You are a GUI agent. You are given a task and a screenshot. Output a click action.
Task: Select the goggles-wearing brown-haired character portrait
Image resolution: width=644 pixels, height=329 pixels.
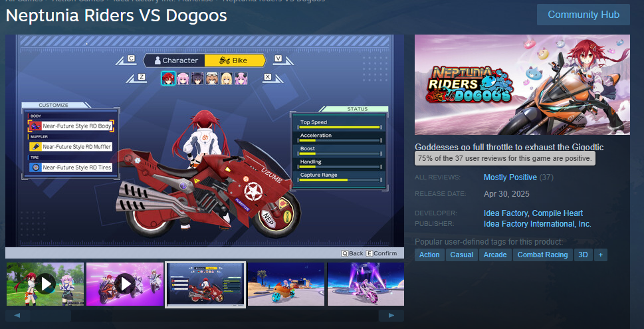point(212,78)
